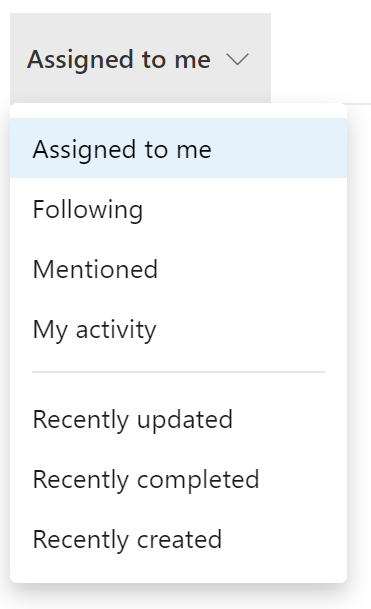
Task: Toggle the pivot dropdown via header button
Action: point(140,58)
